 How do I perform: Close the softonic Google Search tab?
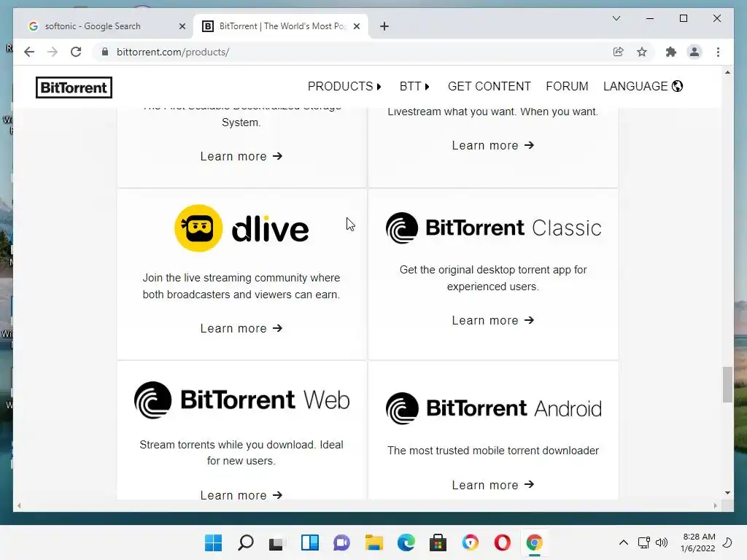click(182, 26)
